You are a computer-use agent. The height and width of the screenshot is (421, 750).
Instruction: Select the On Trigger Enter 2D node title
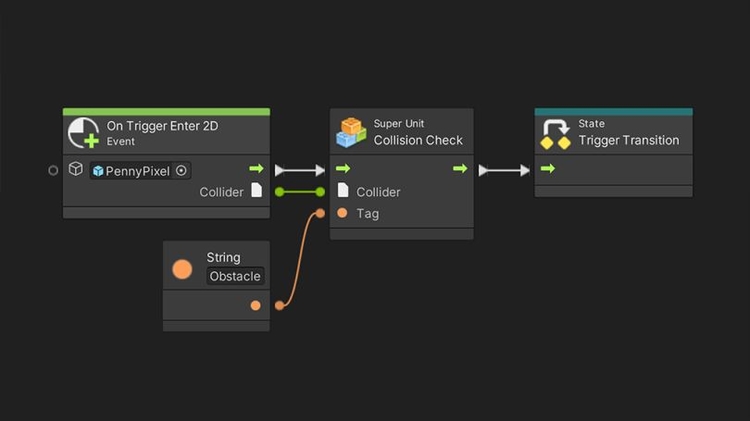(162, 126)
